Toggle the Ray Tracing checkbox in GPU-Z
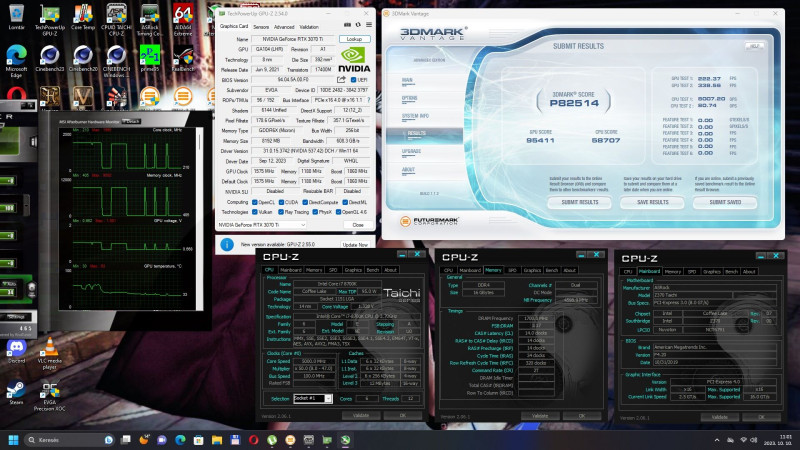The width and height of the screenshot is (800, 450). 281,212
